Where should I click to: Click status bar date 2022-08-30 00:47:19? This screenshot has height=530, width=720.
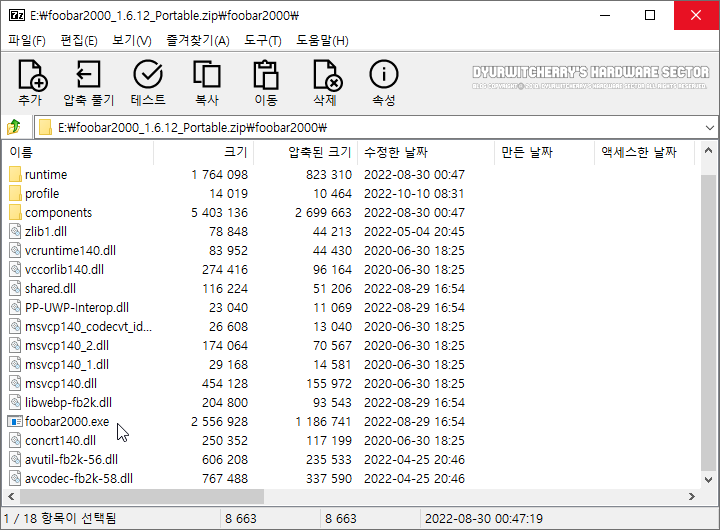484,519
